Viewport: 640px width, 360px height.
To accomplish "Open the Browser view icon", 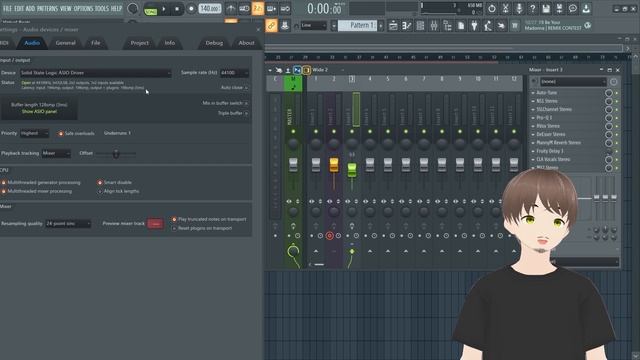I will (447, 26).
